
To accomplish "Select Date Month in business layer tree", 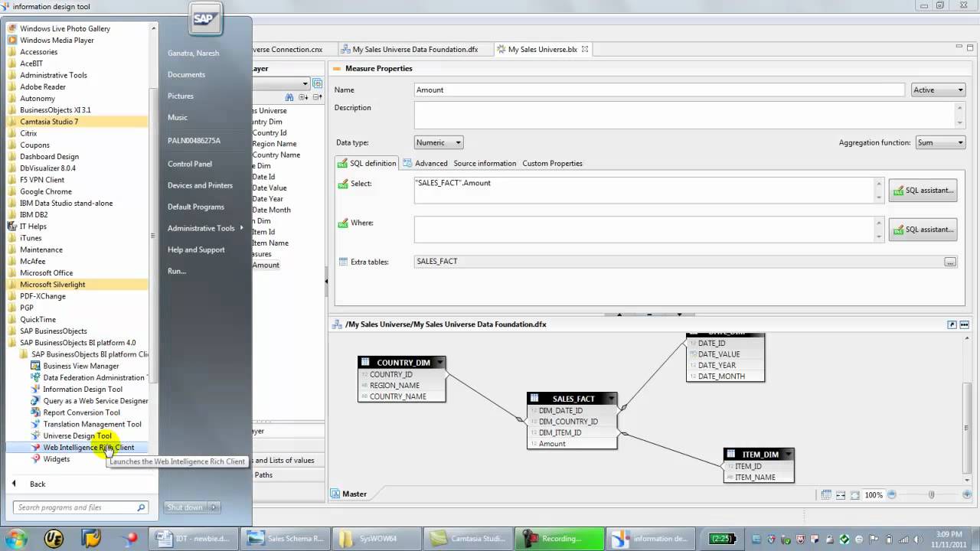I will pyautogui.click(x=271, y=210).
